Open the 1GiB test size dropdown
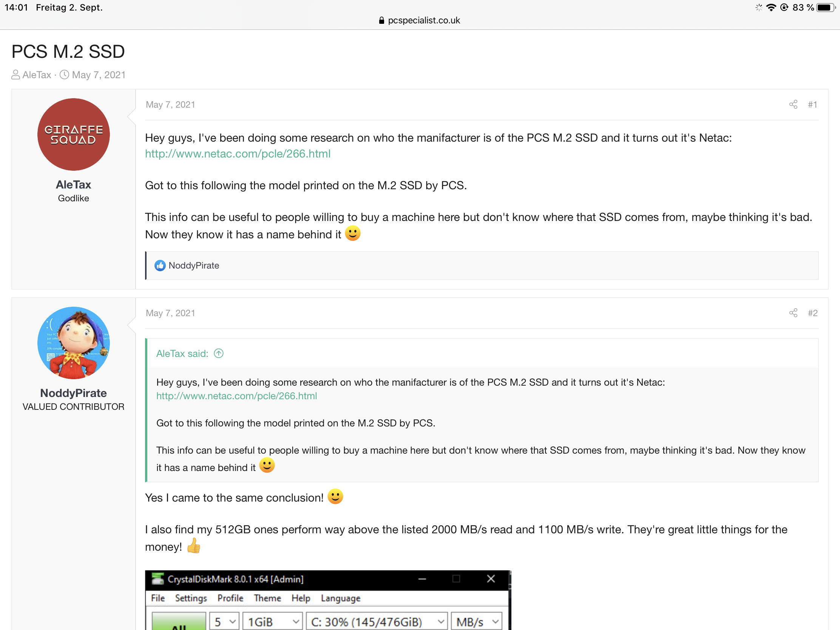 click(x=272, y=622)
